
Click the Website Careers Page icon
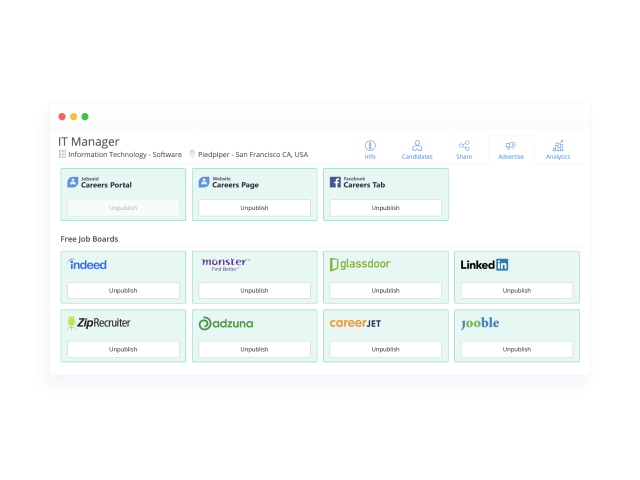(x=204, y=182)
